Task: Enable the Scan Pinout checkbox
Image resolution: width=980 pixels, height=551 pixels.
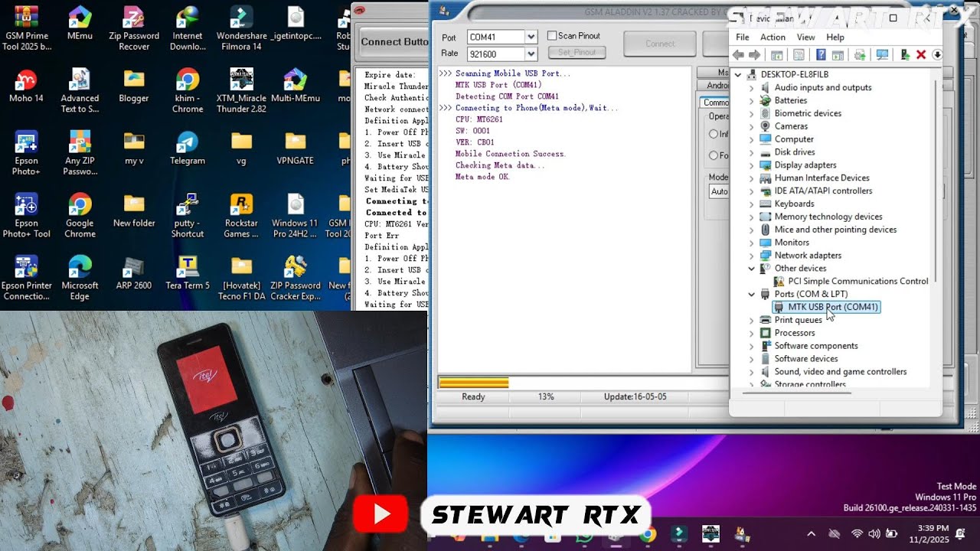Action: [x=552, y=36]
